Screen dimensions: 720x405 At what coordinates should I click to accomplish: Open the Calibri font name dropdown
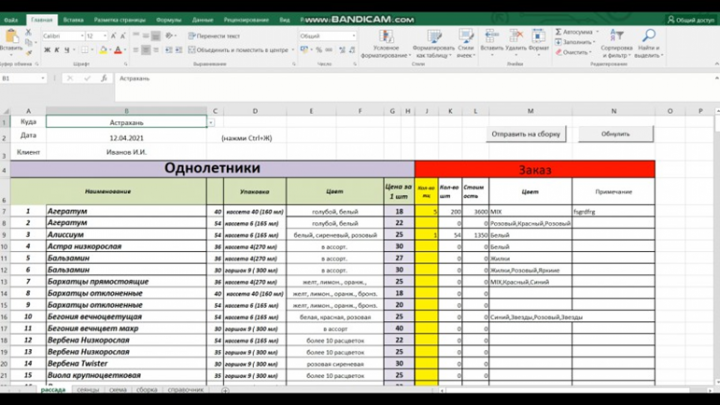pos(82,36)
